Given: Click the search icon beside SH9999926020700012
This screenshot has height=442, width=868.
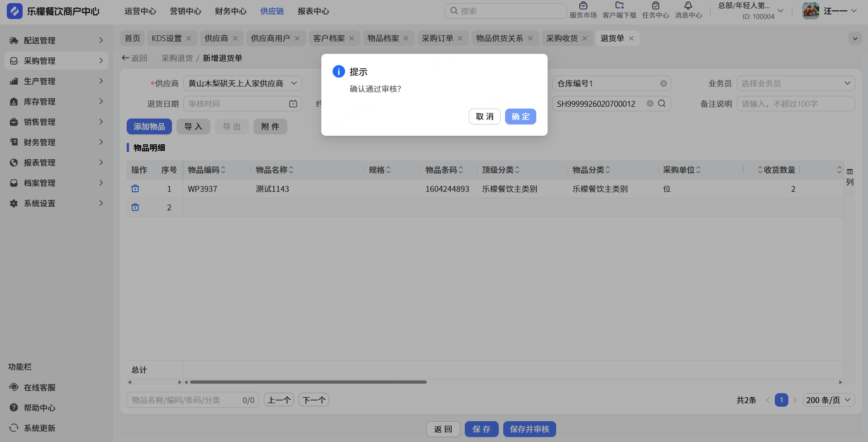Looking at the screenshot, I should click(662, 104).
